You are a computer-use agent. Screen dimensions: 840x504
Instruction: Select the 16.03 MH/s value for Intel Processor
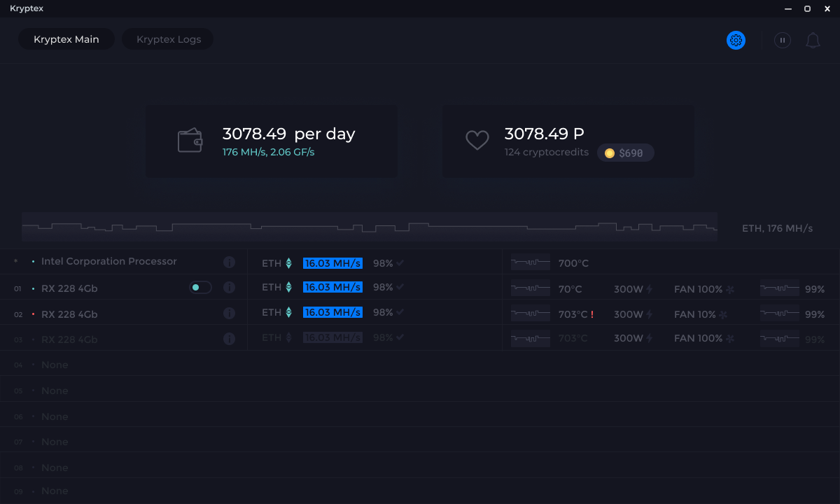click(x=332, y=263)
